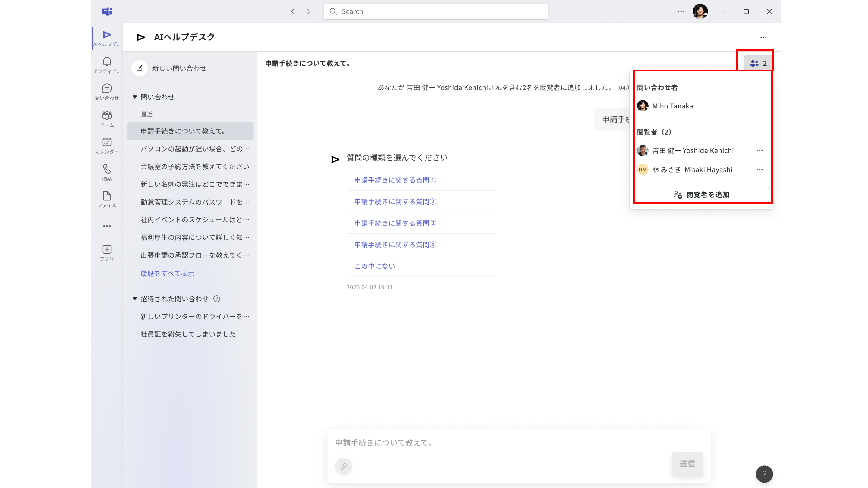
Task: Click 閲覧者を追加 button
Action: [x=702, y=195]
